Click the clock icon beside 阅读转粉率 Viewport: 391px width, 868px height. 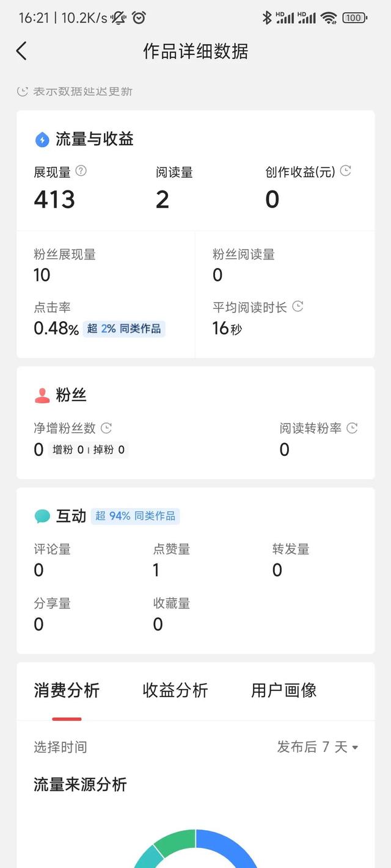[x=351, y=428]
